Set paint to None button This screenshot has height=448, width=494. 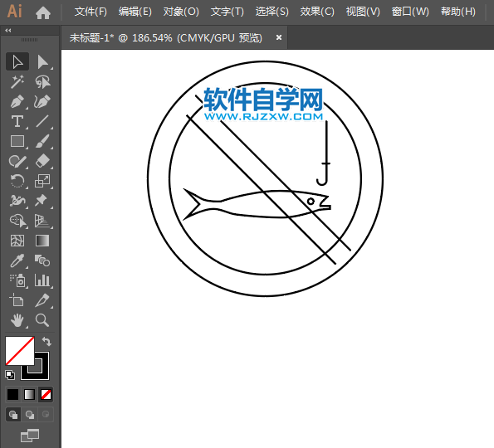click(46, 394)
